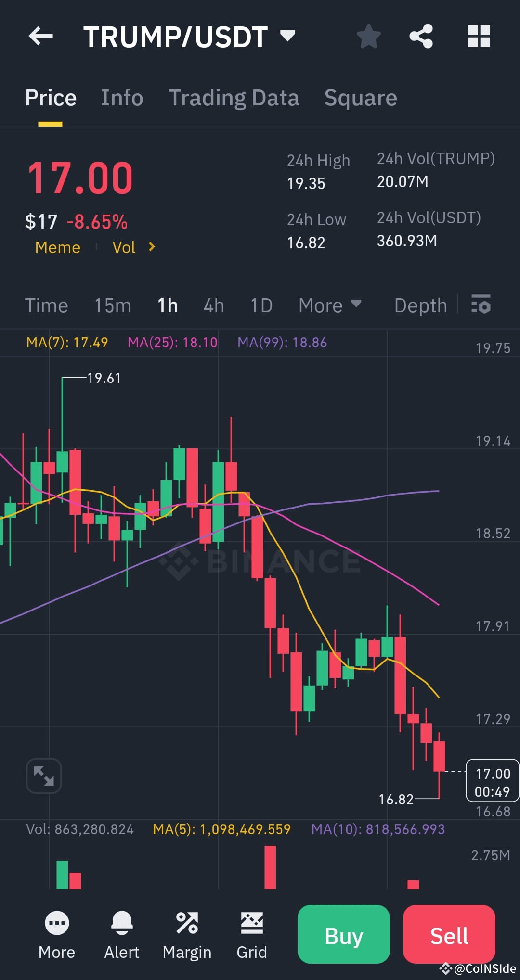Select the 4h interval
Image resolution: width=520 pixels, height=980 pixels.
tap(214, 305)
